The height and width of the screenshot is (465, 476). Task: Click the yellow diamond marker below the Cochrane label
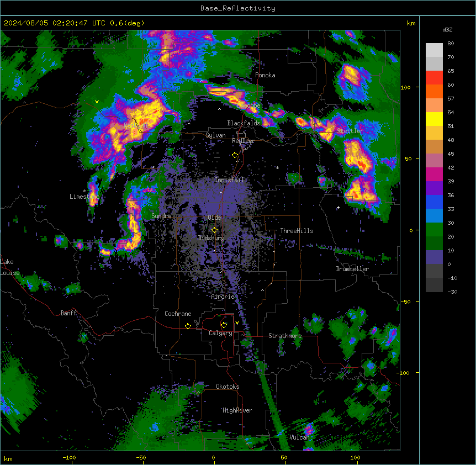pyautogui.click(x=188, y=326)
